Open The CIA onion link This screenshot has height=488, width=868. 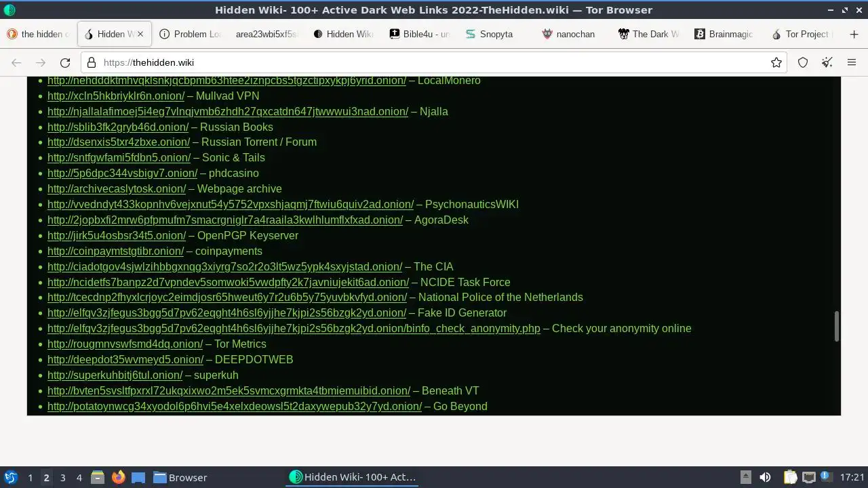pyautogui.click(x=224, y=267)
